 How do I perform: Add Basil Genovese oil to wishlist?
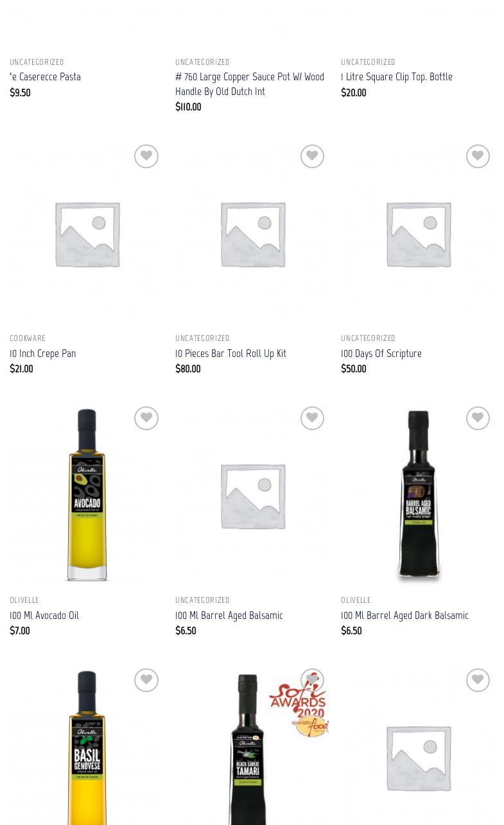tap(146, 680)
